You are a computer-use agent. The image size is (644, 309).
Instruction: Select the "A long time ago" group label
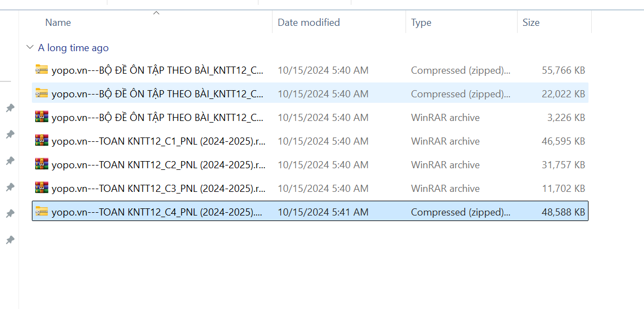(73, 48)
